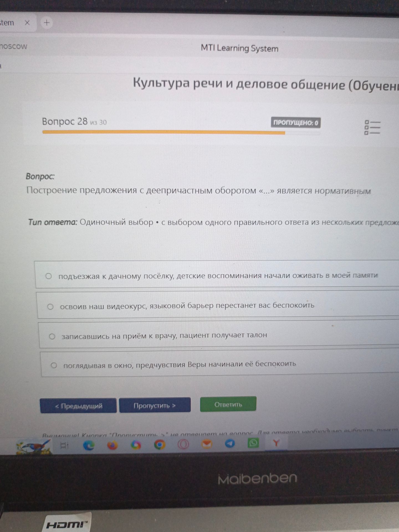This screenshot has height=532, width=399.
Task: Switch to Yandex Browser taskbar icon
Action: pos(276,443)
